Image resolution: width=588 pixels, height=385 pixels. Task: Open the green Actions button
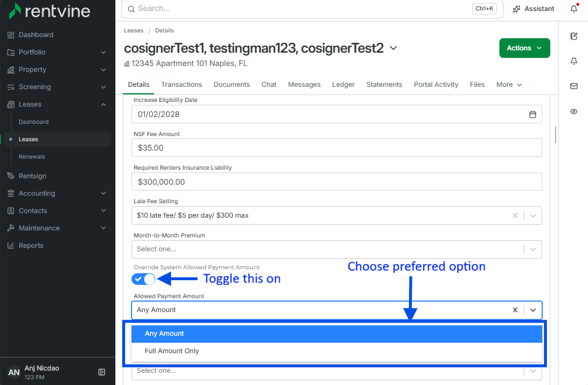pos(525,48)
